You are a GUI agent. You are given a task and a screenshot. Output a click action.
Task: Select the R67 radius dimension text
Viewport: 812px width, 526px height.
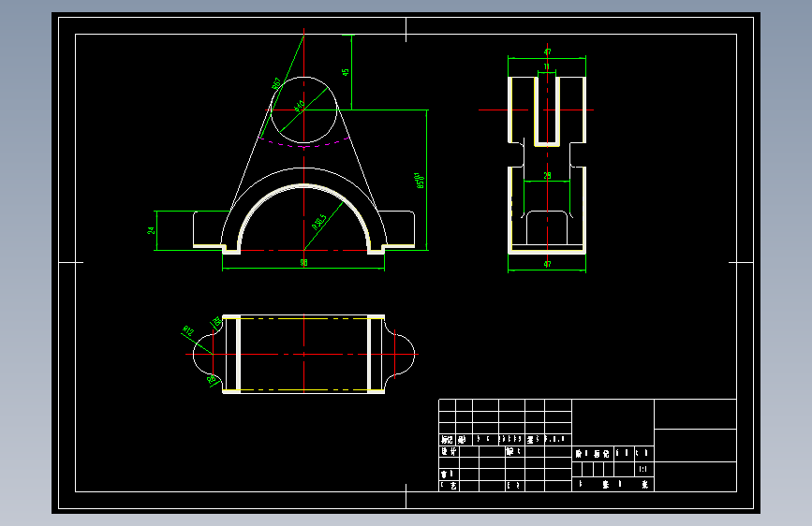pyautogui.click(x=276, y=83)
